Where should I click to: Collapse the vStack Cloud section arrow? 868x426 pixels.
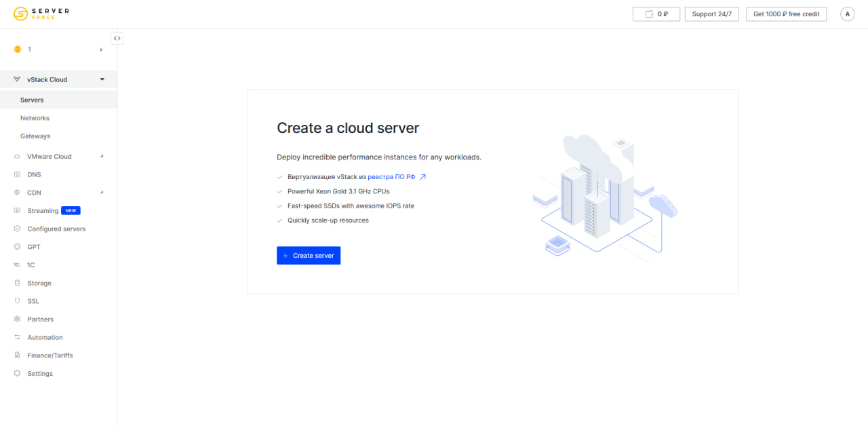click(102, 79)
